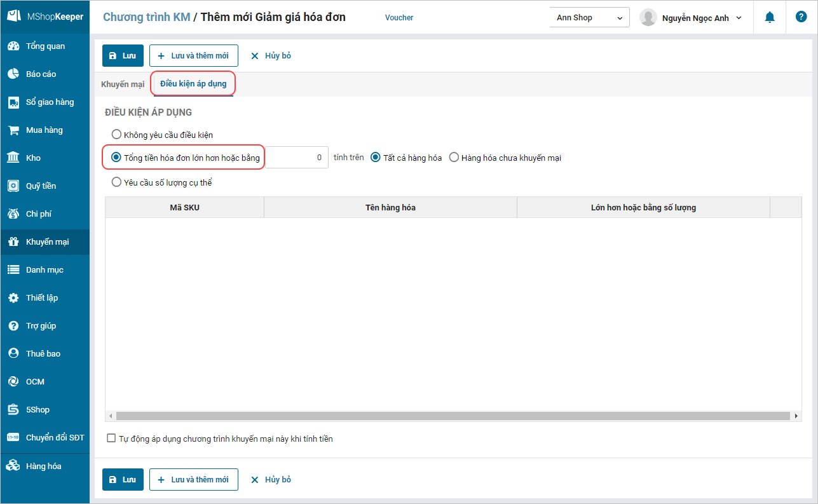Click the Thiết lập gear icon
This screenshot has height=504, width=818.
point(13,298)
